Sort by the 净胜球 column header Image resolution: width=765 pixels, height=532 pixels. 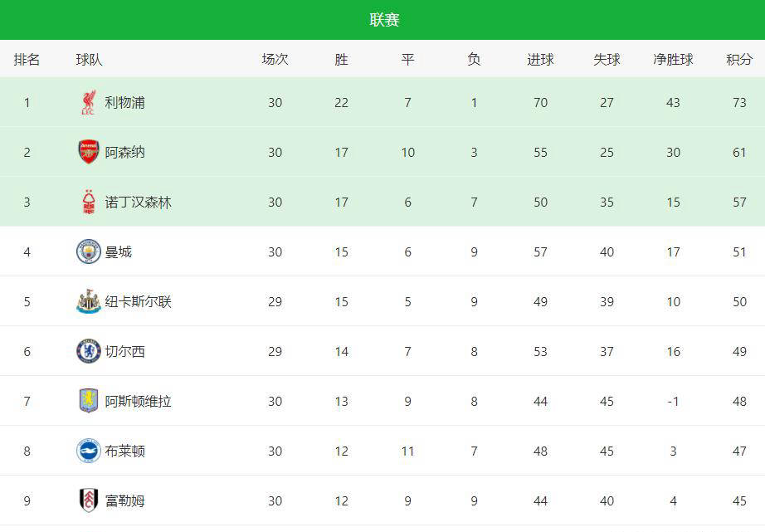(673, 60)
